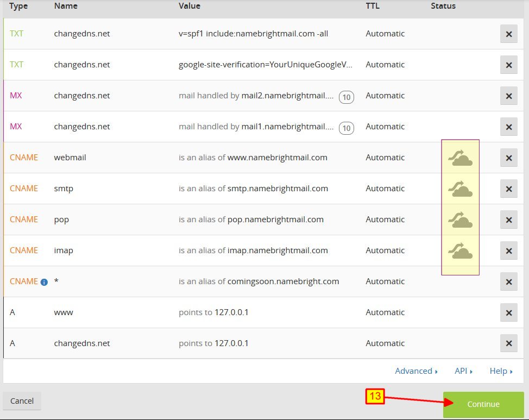Expand the API section
Viewport: 529px width, 420px height.
coord(463,371)
